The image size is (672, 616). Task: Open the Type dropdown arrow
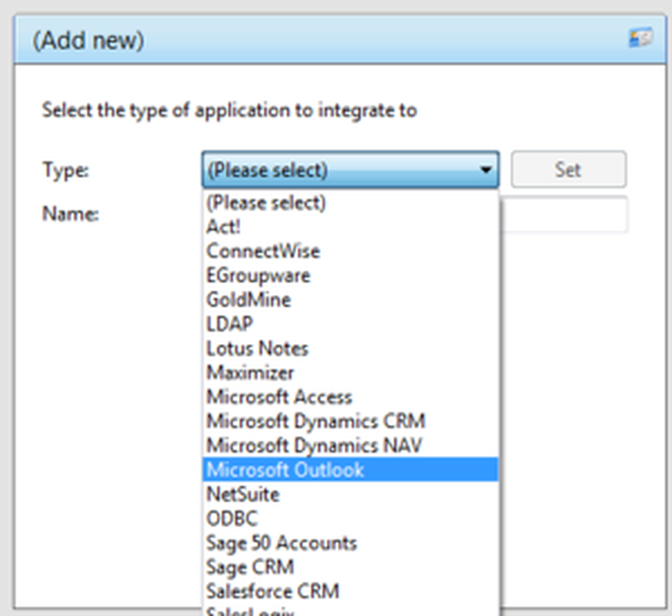tap(486, 169)
